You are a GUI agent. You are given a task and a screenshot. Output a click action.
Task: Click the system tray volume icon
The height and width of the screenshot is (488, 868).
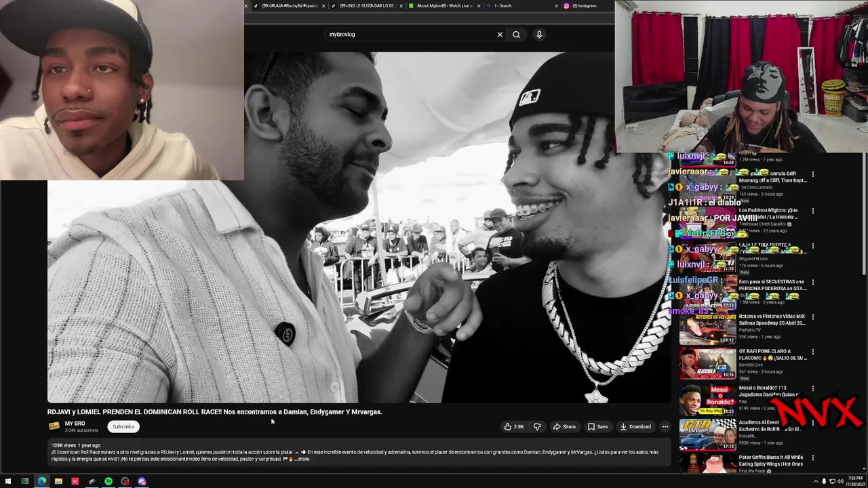[840, 481]
